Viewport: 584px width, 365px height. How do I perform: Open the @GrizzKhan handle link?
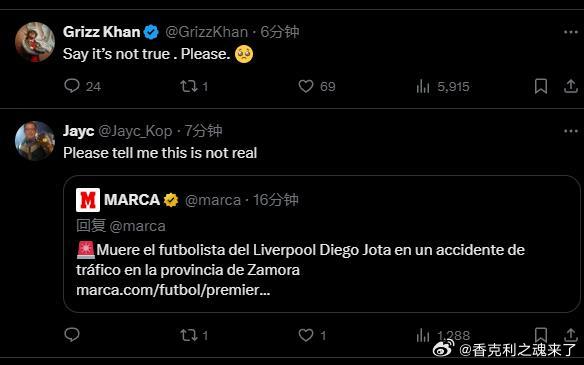[x=206, y=32]
